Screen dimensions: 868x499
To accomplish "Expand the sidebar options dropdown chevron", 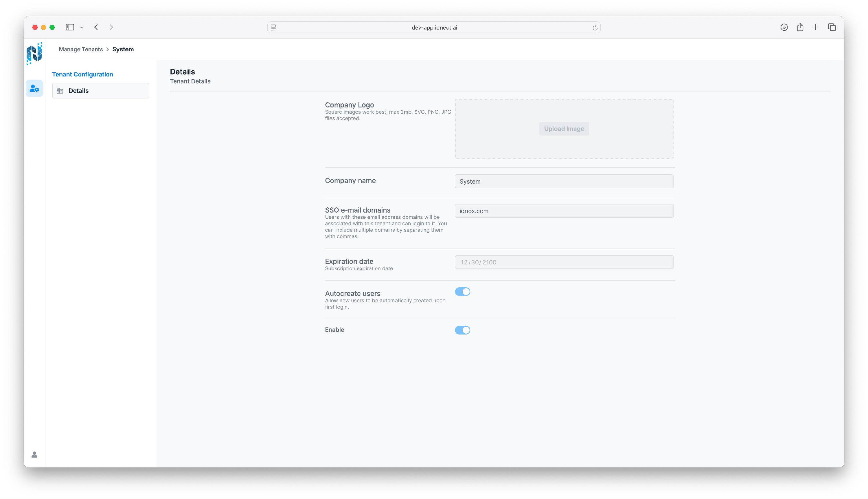I will tap(82, 28).
